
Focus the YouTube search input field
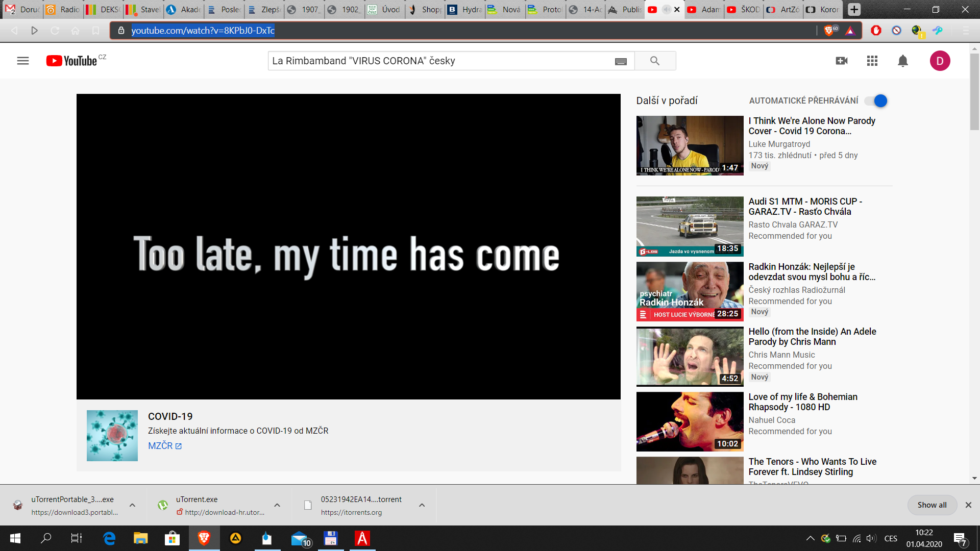pos(442,61)
